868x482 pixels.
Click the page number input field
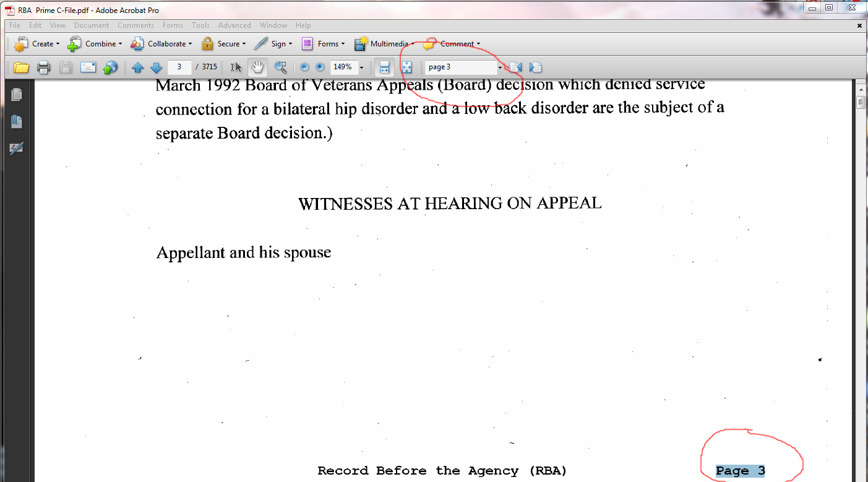click(x=179, y=67)
